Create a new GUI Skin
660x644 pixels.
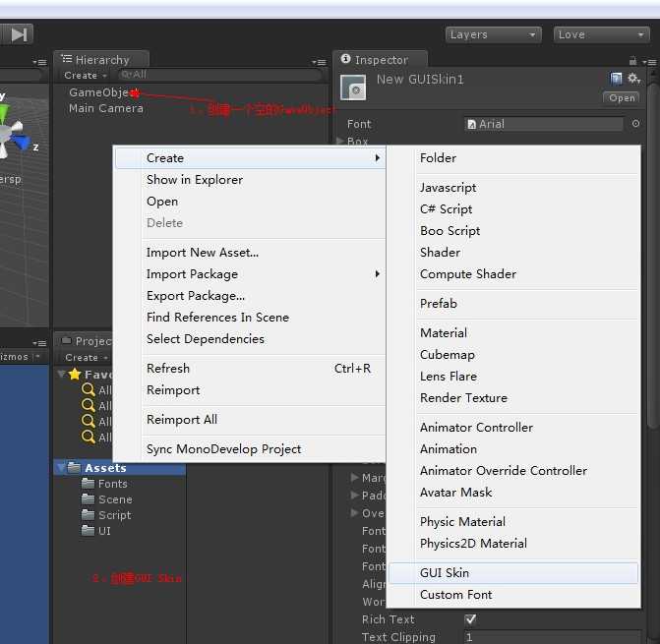coord(513,573)
